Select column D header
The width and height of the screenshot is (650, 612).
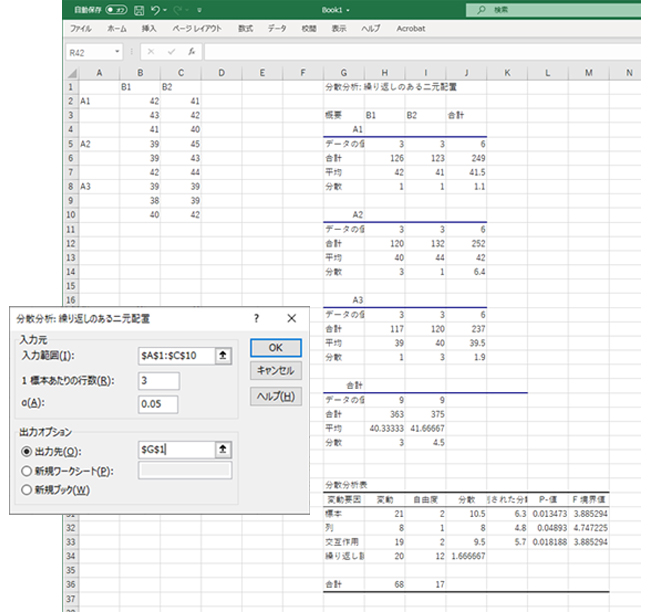click(x=221, y=73)
